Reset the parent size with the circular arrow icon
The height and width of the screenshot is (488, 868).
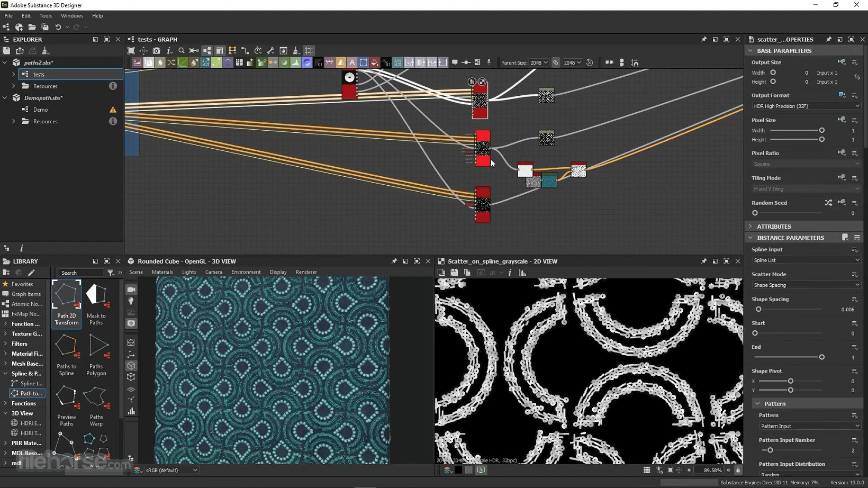point(590,62)
